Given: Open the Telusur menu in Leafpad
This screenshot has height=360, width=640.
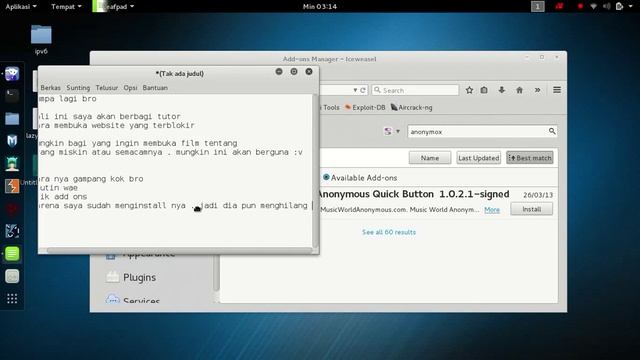Looking at the screenshot, I should click(x=107, y=88).
